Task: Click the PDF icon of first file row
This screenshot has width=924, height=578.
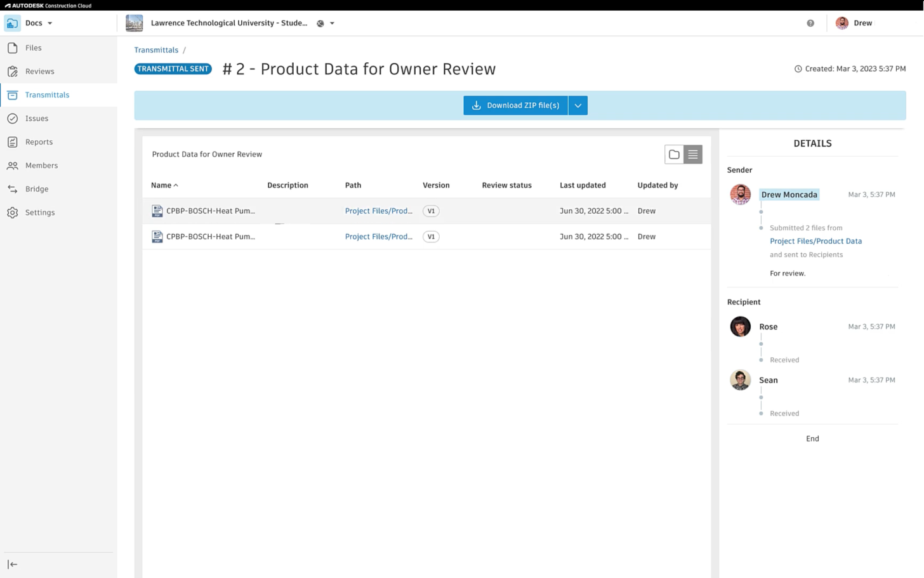Action: [x=157, y=211]
